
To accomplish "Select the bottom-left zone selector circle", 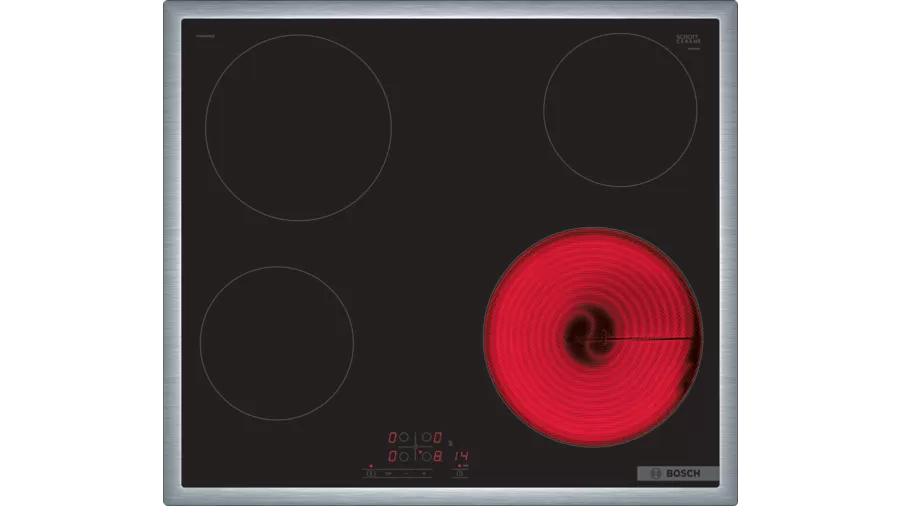I will 404,456.
